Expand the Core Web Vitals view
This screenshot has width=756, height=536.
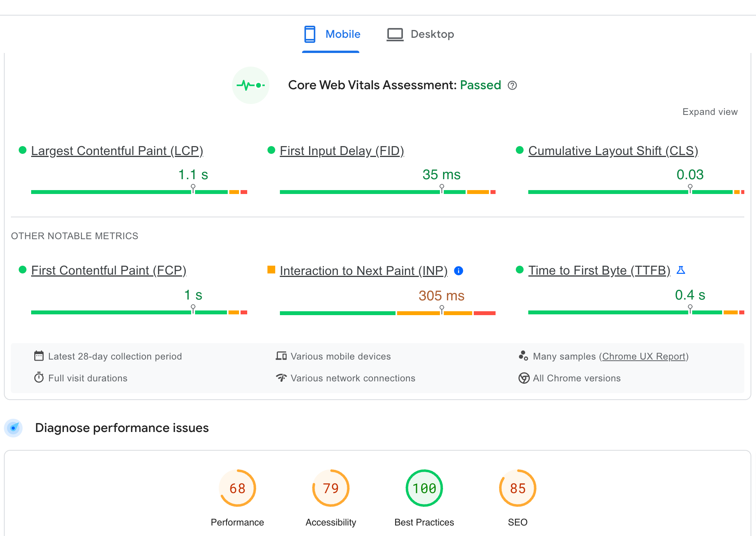tap(710, 111)
